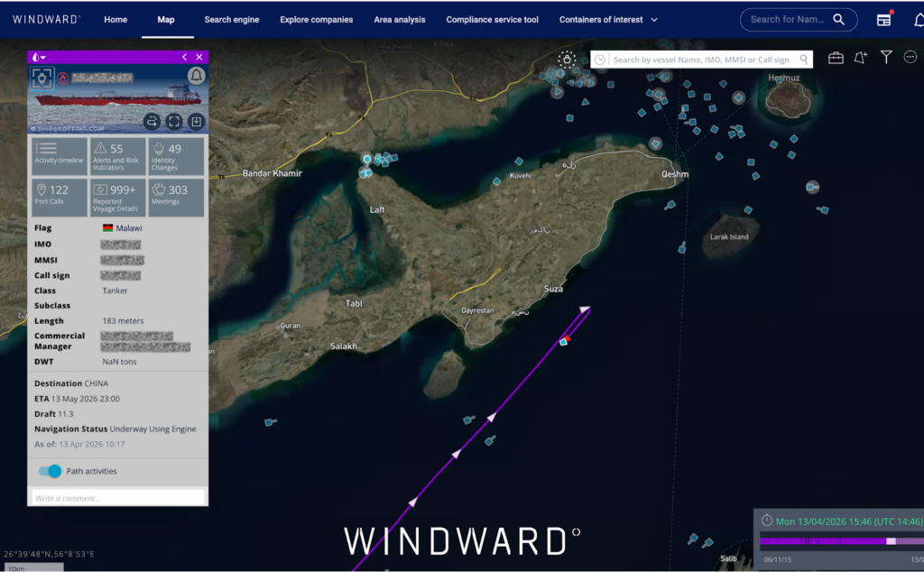This screenshot has width=924, height=572.
Task: Click the compare vessels icon on the photo
Action: [x=152, y=121]
